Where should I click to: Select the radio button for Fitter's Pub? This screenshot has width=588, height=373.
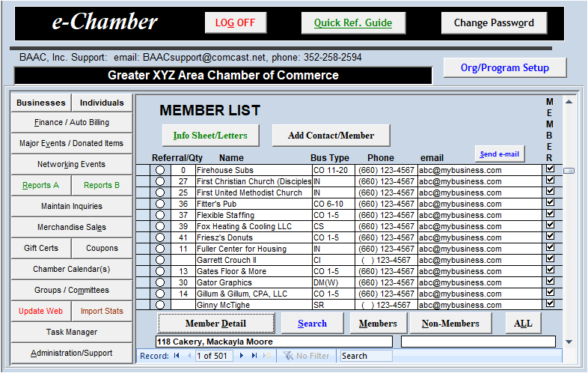(x=159, y=204)
